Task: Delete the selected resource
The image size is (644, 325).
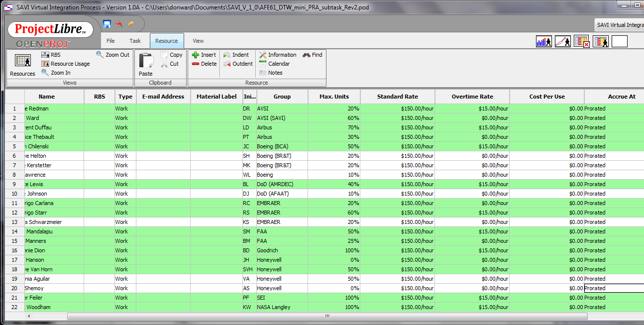Action: point(204,64)
